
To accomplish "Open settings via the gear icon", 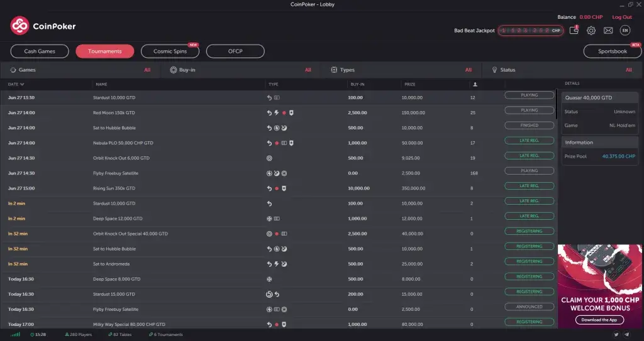I will (591, 30).
